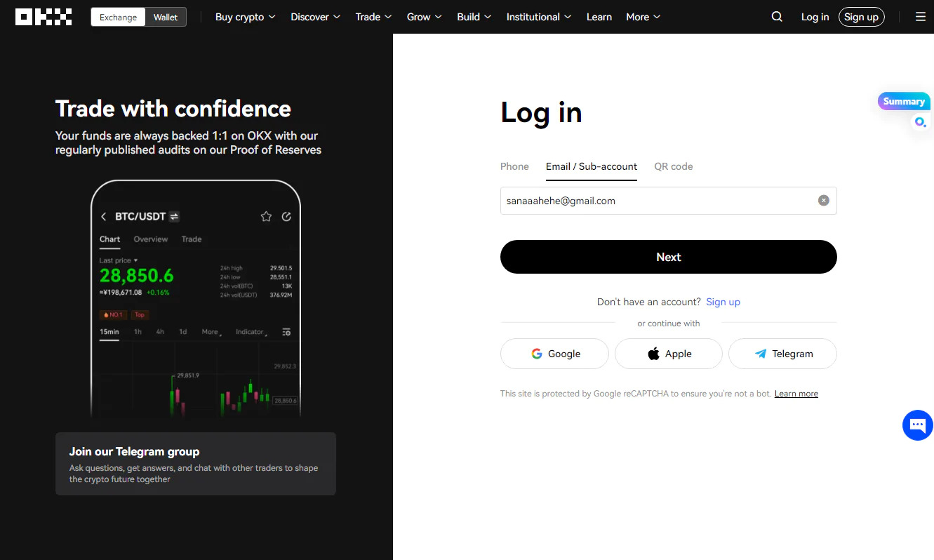
Task: Open the Chart tab in the phone mockup
Action: click(109, 239)
